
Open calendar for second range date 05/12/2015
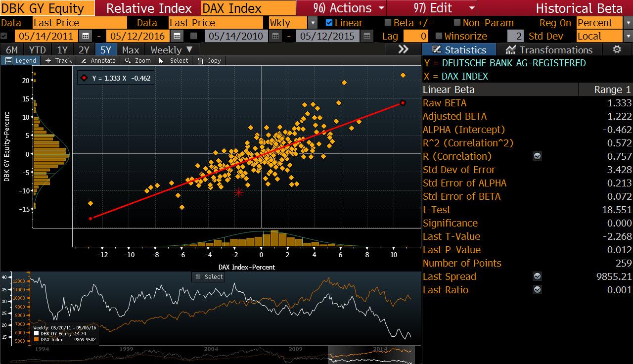(x=366, y=36)
